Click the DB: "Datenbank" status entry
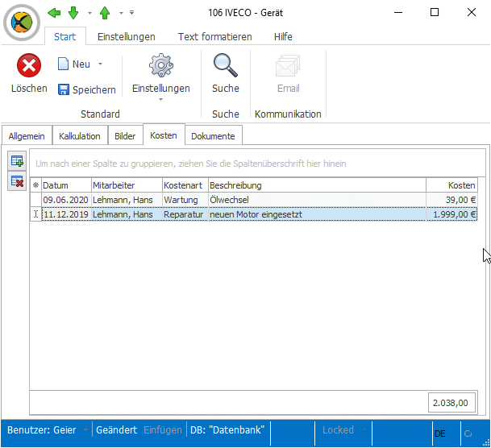The width and height of the screenshot is (491, 448). 227,430
